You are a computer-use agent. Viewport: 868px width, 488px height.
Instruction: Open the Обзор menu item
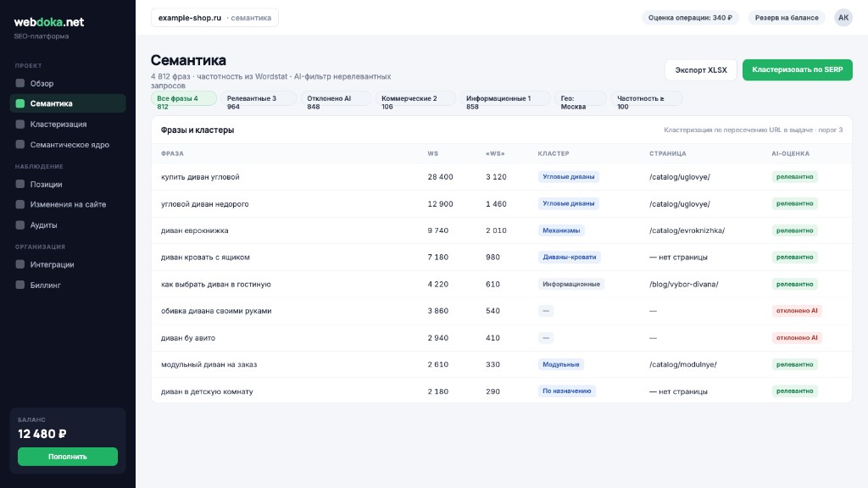tap(68, 83)
